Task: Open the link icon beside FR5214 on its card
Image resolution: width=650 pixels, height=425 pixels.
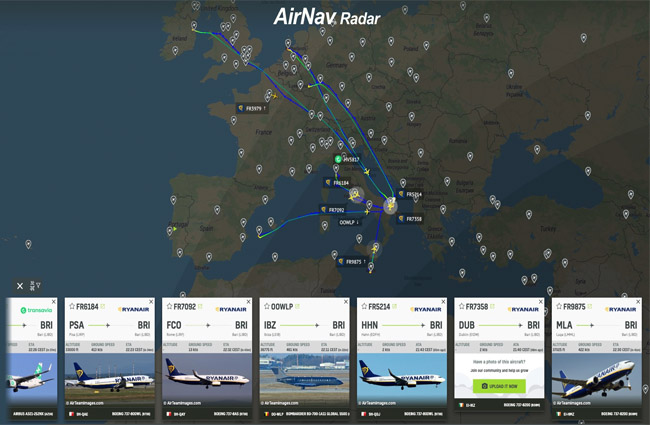Action: [x=395, y=306]
